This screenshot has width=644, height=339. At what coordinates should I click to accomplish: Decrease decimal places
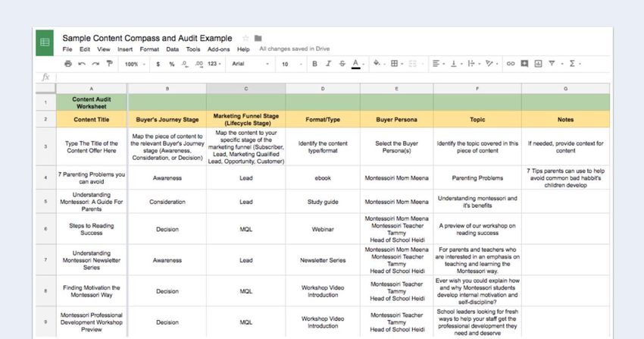point(185,64)
